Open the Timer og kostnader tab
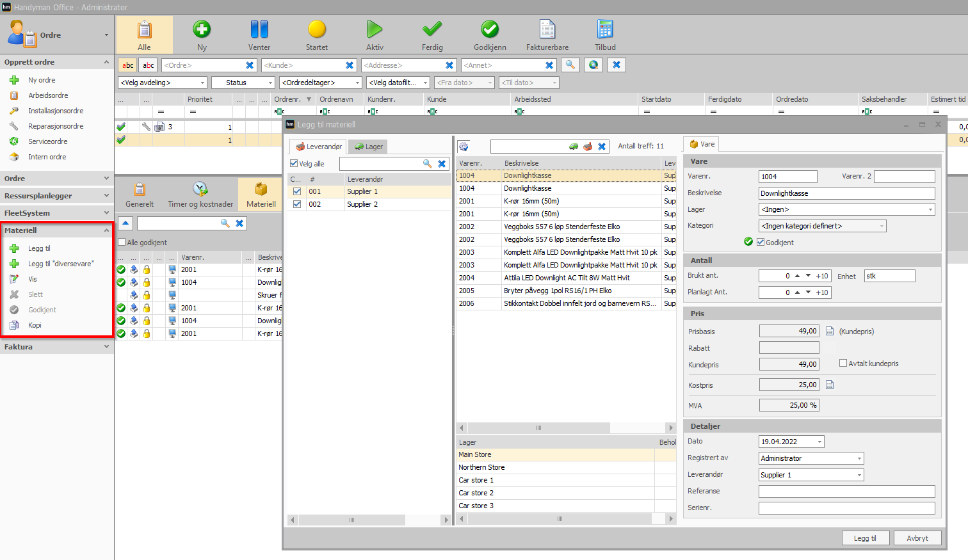 pos(200,195)
